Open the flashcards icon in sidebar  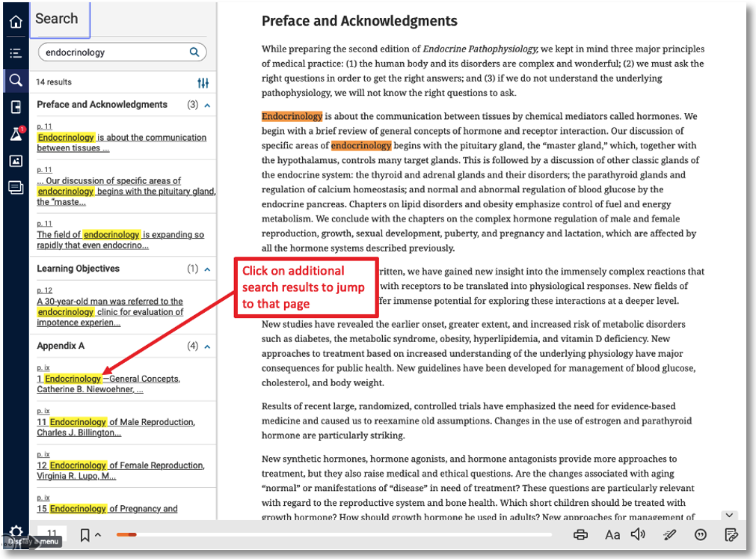pyautogui.click(x=16, y=187)
